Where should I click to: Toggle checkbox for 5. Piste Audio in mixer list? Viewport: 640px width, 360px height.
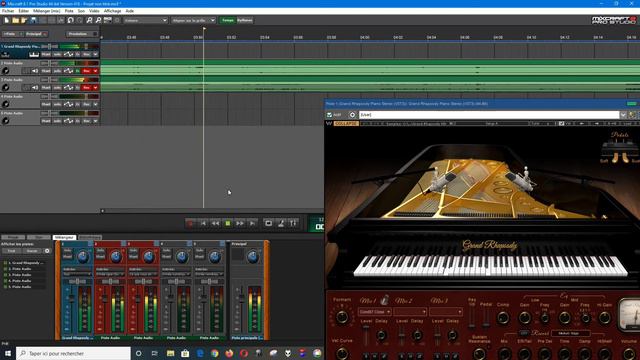(5, 287)
